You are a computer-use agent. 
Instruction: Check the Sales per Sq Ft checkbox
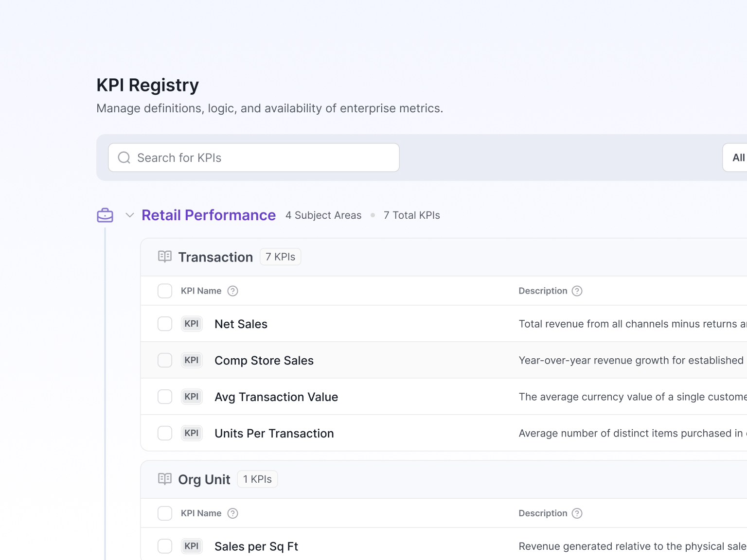point(165,546)
